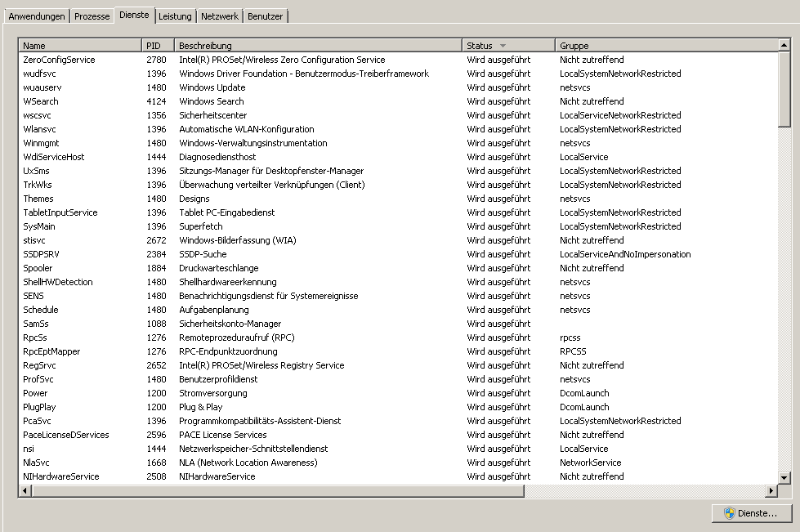The height and width of the screenshot is (532, 800).
Task: Click the Druckwarteschlange description
Action: (218, 268)
